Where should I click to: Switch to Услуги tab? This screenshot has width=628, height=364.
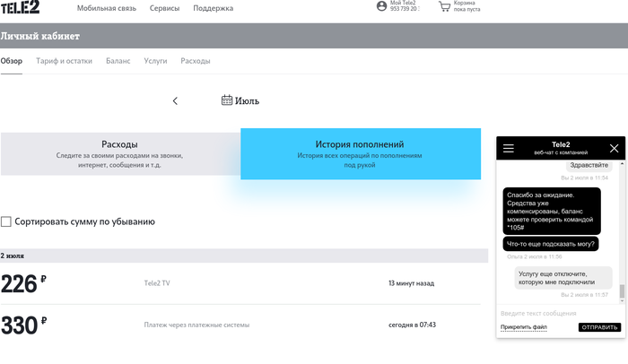pyautogui.click(x=155, y=61)
